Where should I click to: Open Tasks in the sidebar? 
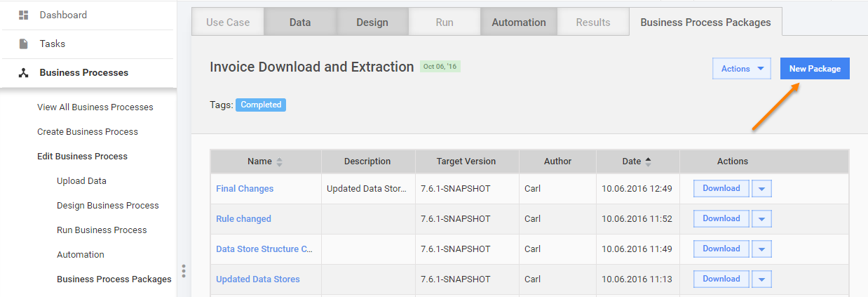tap(53, 44)
